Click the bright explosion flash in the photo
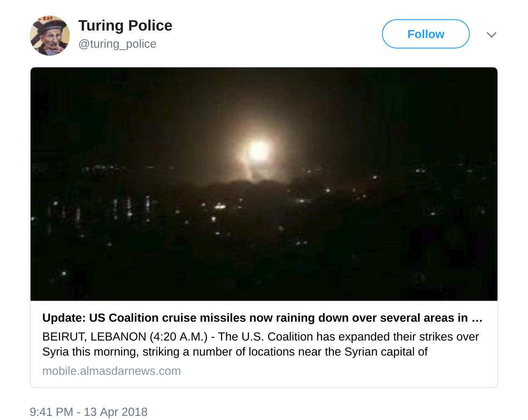 [x=257, y=151]
